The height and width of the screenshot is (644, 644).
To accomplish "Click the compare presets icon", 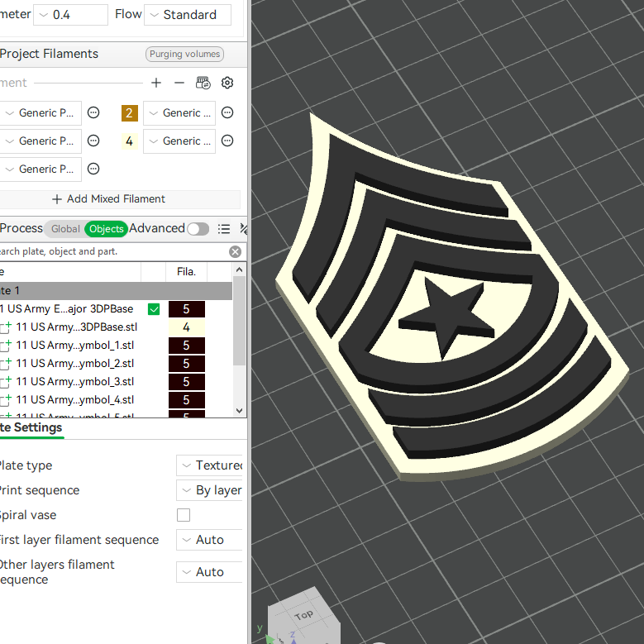I will click(x=244, y=229).
